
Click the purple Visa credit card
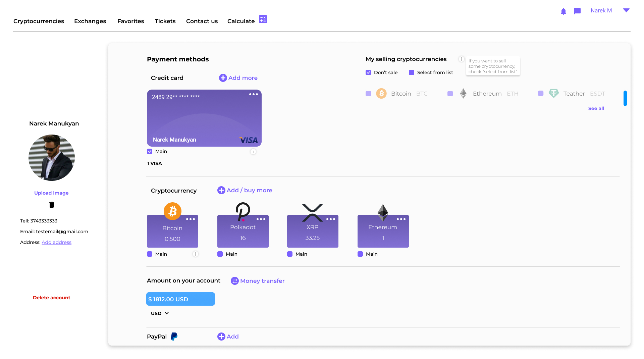[x=204, y=118]
